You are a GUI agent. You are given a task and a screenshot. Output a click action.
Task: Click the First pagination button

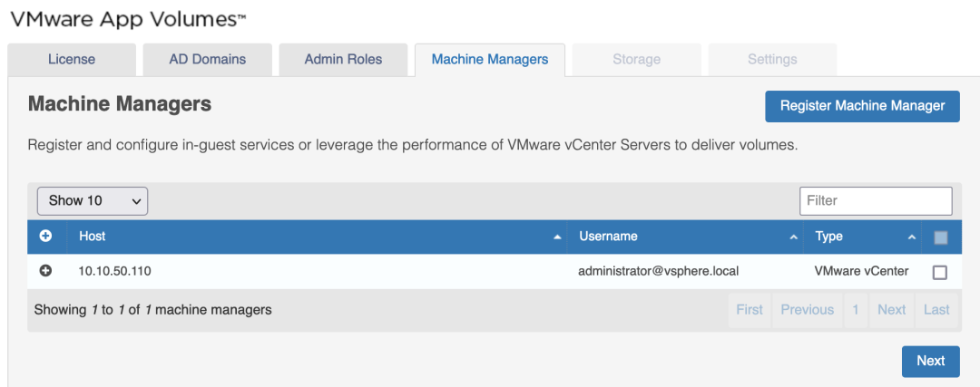pos(750,310)
